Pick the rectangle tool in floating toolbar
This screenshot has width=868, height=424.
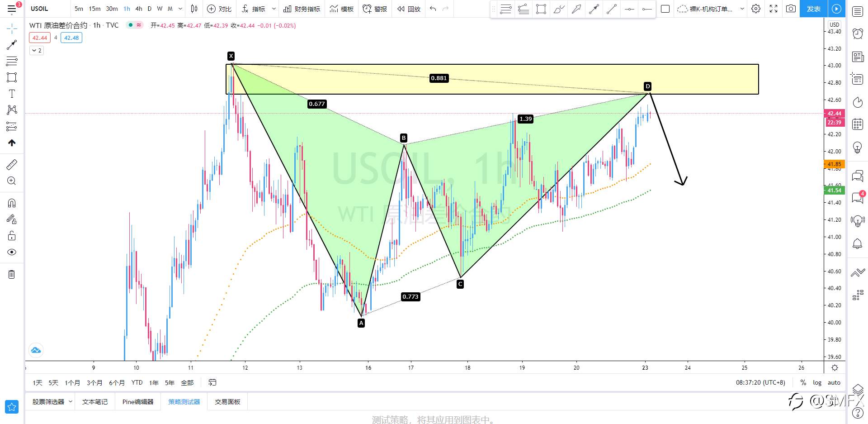(x=541, y=9)
